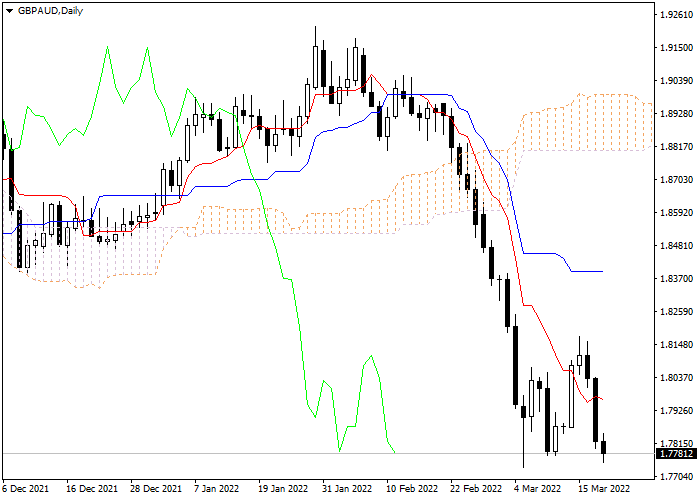Click the GBPAUD,Daily chart title
Viewport: 700px width, 500px height.
pyautogui.click(x=50, y=11)
